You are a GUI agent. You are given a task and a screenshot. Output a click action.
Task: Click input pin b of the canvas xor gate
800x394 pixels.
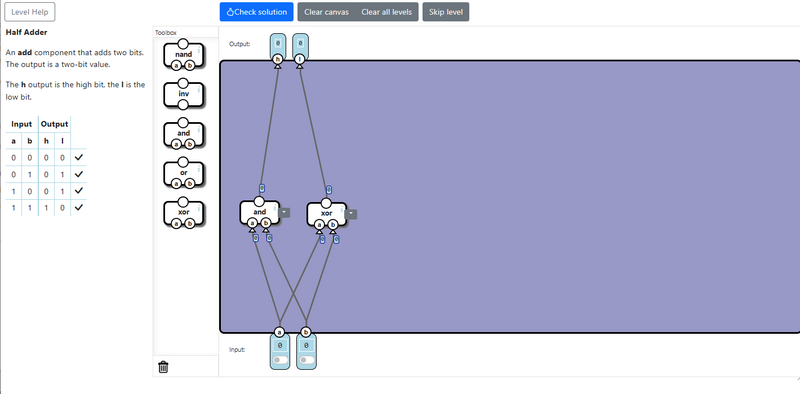coord(333,225)
